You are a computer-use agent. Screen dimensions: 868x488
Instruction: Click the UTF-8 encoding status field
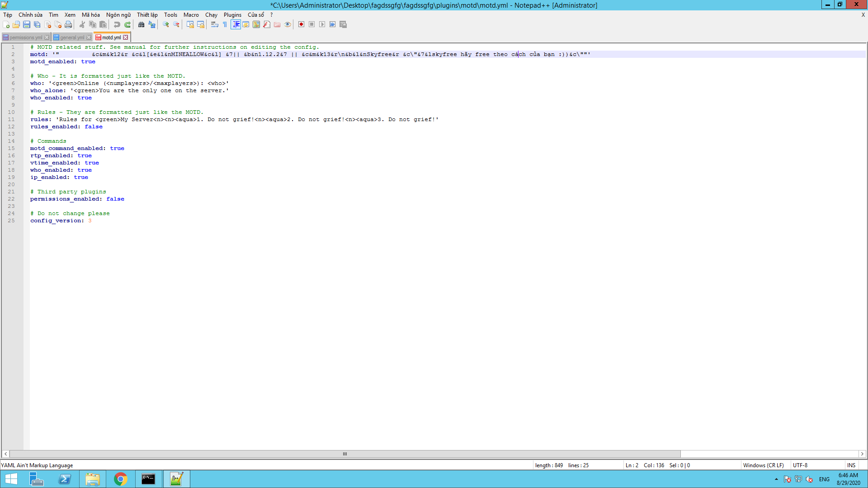[800, 465]
